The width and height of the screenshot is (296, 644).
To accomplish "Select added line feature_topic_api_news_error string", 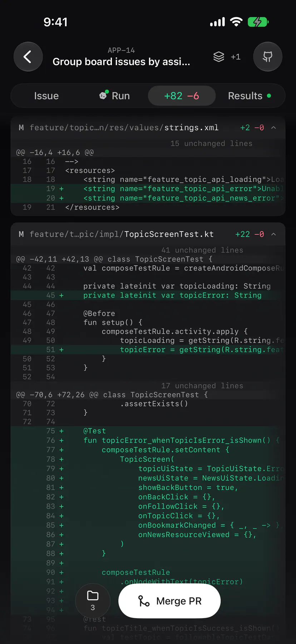I will (148, 198).
